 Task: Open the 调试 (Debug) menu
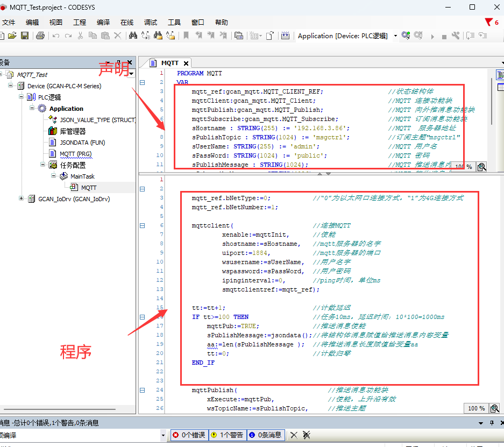151,22
